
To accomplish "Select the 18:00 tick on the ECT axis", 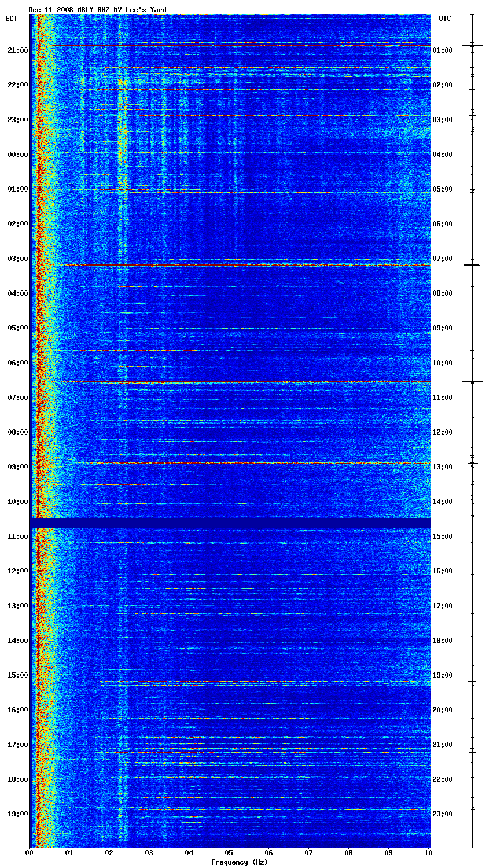I will (17, 779).
